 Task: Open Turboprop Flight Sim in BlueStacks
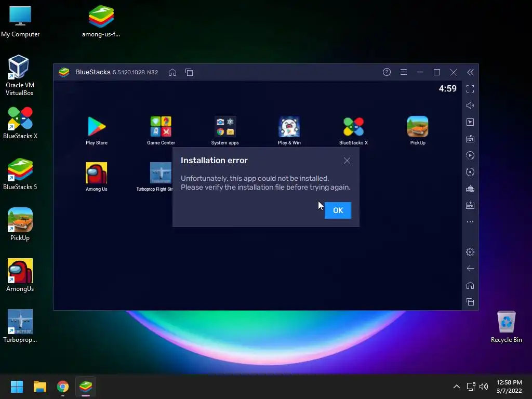[x=155, y=177]
